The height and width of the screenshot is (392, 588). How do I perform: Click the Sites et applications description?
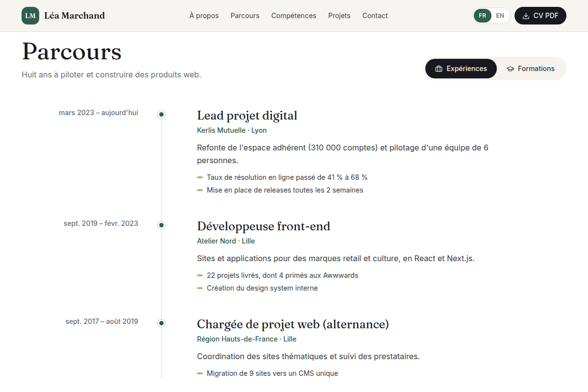point(336,258)
